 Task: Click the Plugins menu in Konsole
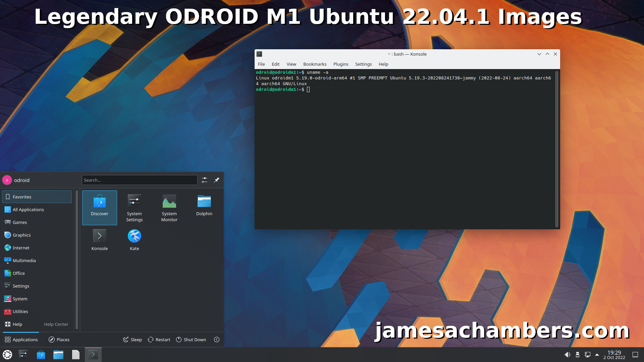[x=340, y=64]
